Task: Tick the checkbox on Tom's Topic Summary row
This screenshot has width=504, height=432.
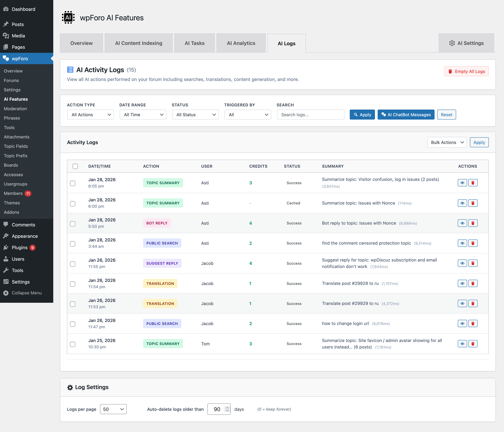Action: click(72, 344)
